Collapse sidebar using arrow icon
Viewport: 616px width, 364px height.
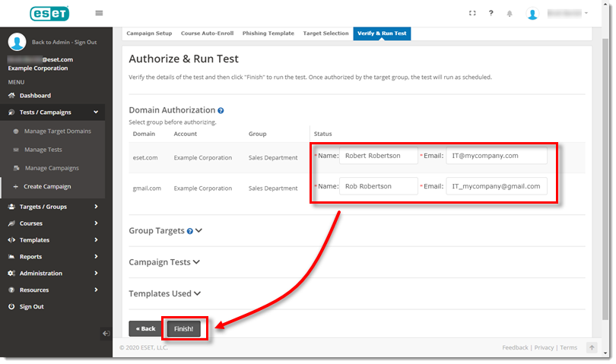(106, 333)
